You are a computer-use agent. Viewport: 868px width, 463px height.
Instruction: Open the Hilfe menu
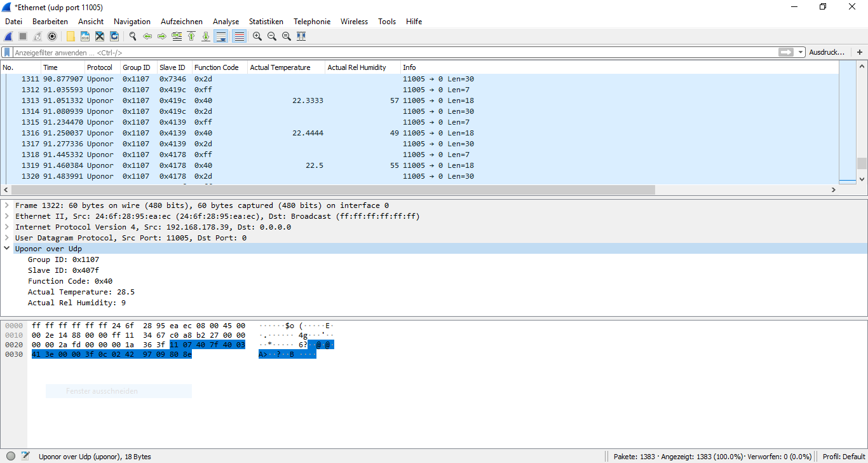414,22
